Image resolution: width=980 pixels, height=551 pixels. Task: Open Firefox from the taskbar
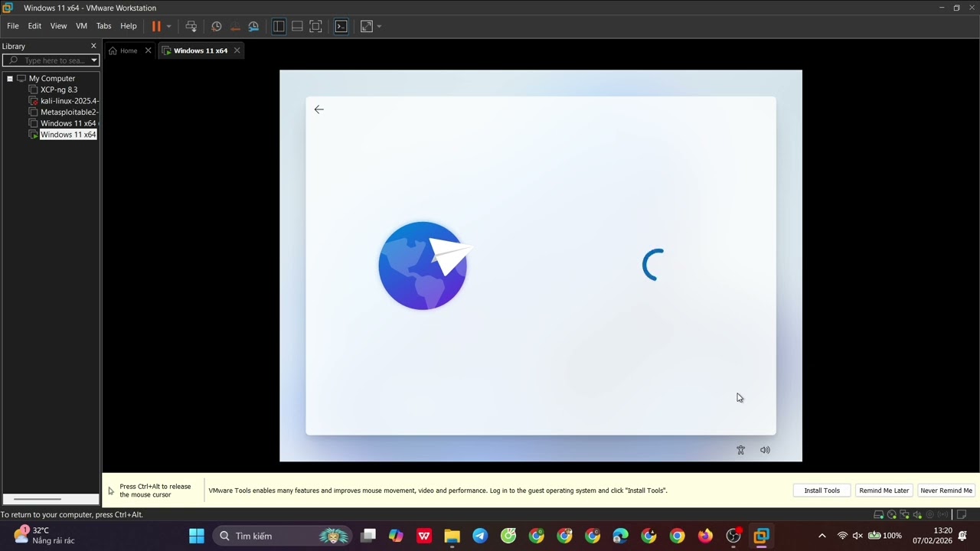click(x=705, y=536)
